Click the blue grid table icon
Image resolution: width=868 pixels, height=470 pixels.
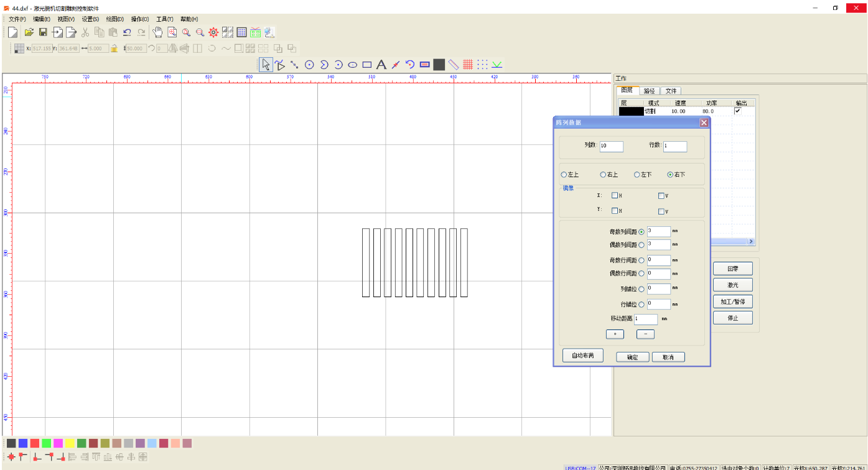241,32
